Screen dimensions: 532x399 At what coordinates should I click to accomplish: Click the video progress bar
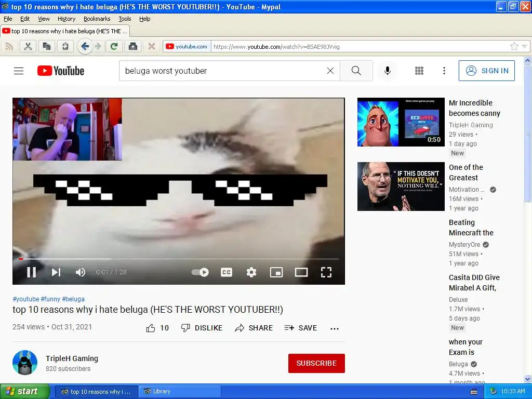(179, 259)
